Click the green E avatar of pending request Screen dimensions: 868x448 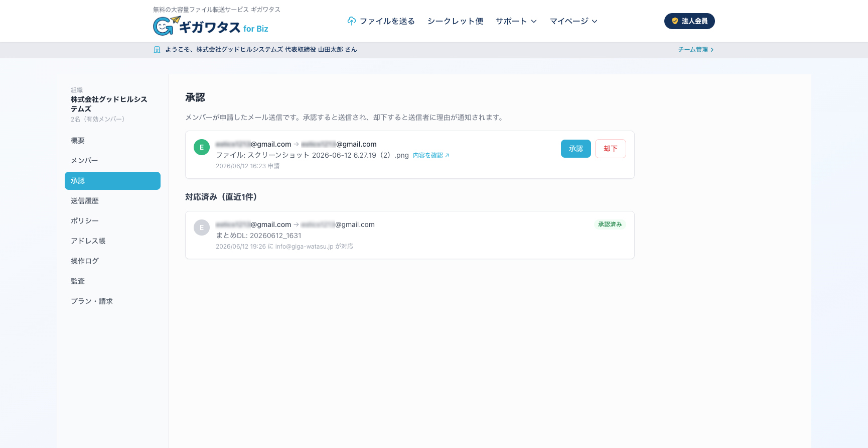tap(202, 147)
